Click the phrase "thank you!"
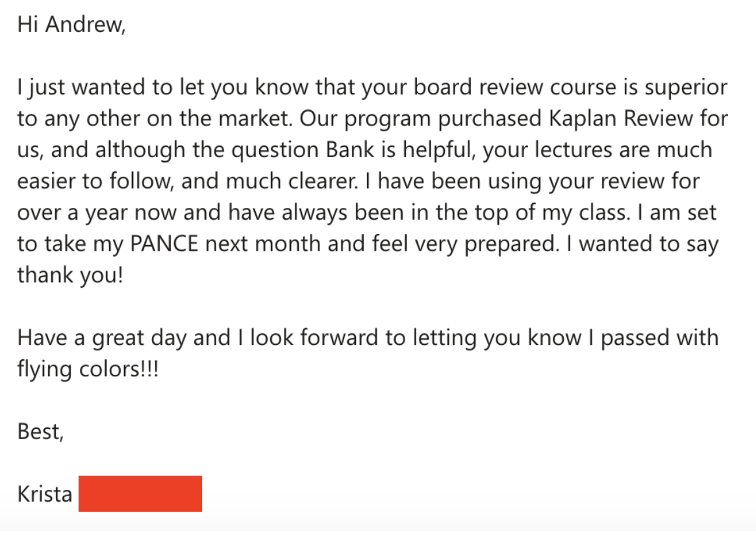This screenshot has height=534, width=756. pos(70,275)
